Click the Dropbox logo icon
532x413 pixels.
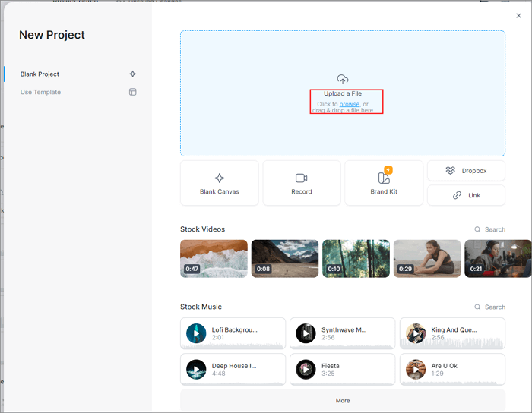450,170
